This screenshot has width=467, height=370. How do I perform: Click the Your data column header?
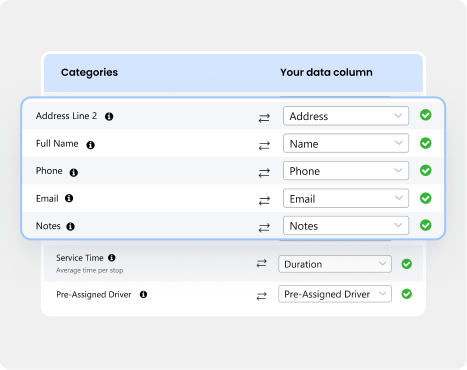point(326,72)
